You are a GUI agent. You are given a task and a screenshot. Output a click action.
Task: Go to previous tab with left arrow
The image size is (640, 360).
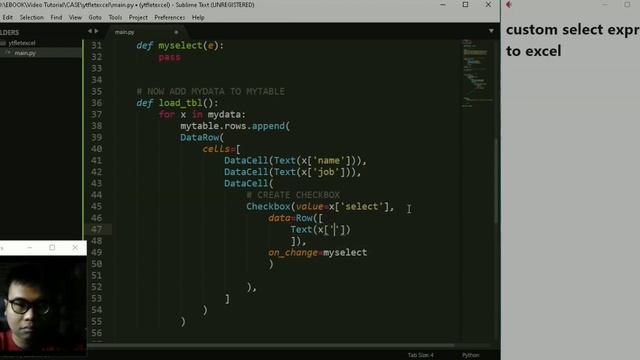tap(90, 31)
